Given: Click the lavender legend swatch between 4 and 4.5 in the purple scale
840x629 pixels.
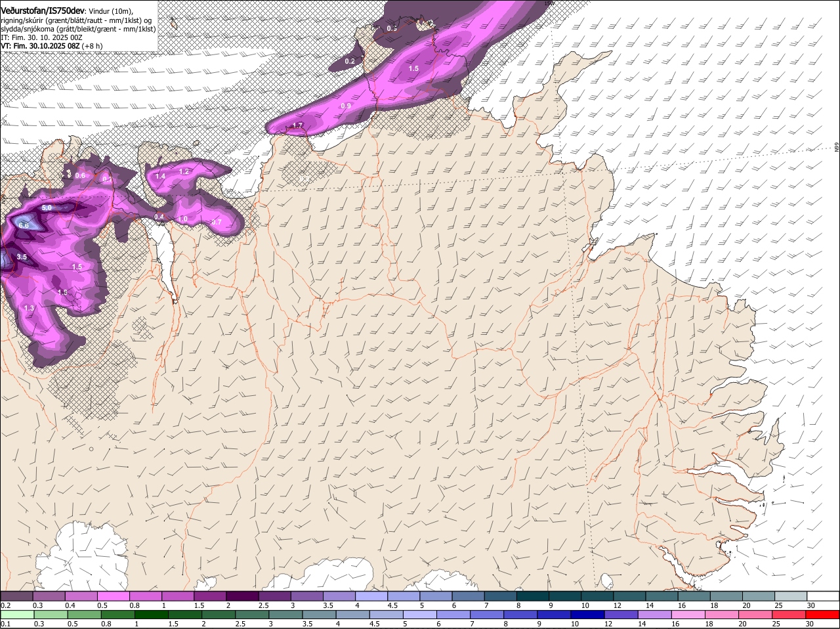Looking at the screenshot, I should (x=371, y=596).
